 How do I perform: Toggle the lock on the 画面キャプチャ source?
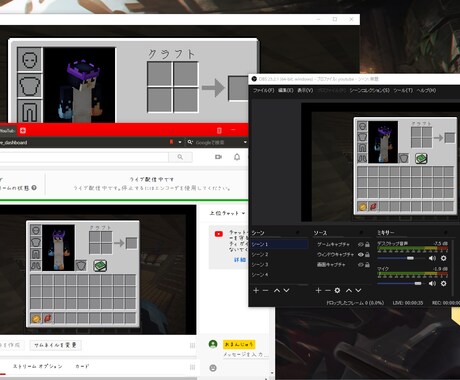[x=367, y=265]
